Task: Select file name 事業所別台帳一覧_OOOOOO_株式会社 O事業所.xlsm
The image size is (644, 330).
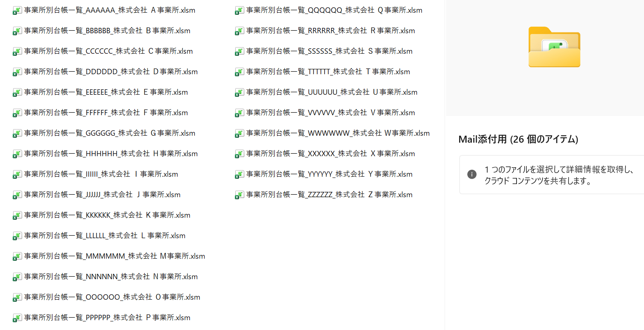Action: pos(112,297)
